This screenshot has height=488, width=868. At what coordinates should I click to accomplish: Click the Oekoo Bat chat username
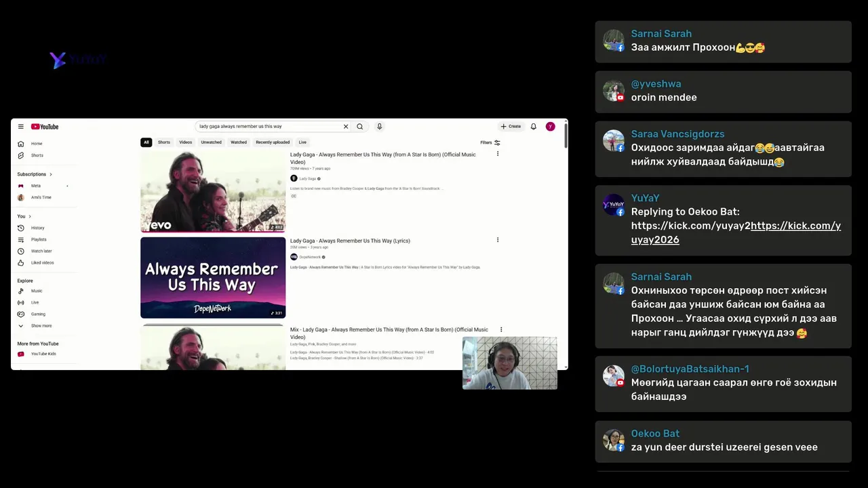(x=655, y=434)
